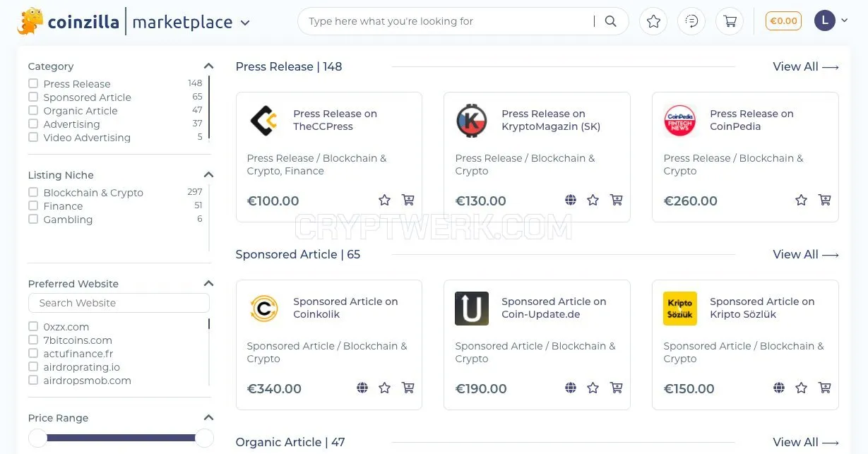Open the marketplace dropdown chevron
Screen dimensions: 868x454
pyautogui.click(x=245, y=23)
